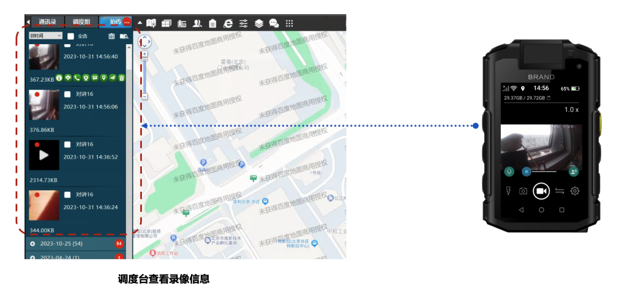The width and height of the screenshot is (644, 292).
Task: Tap the Android recents button on device
Action: pos(562,210)
